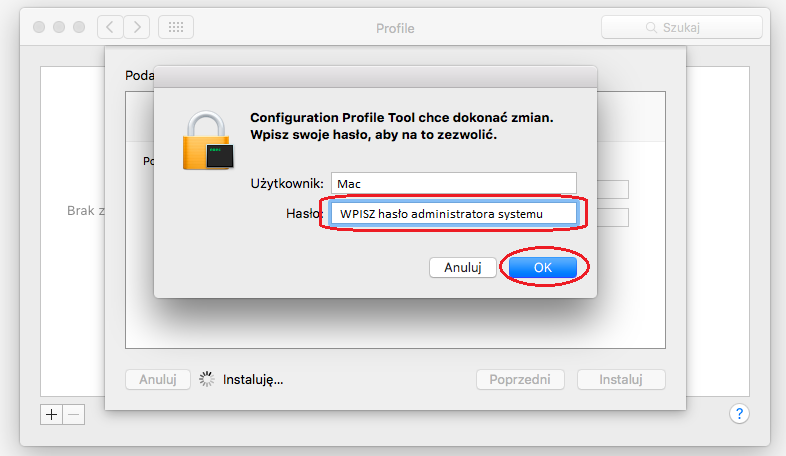
Task: Go back with the left chevron button
Action: pos(110,27)
